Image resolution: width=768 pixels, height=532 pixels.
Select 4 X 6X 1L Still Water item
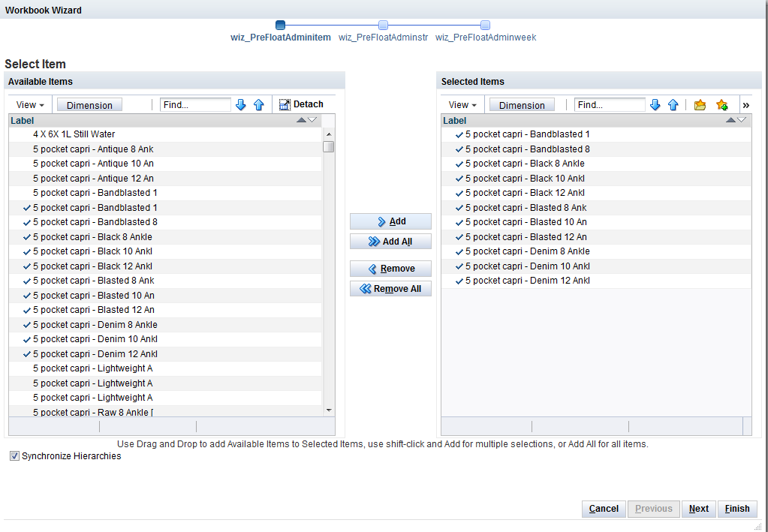tap(165, 134)
